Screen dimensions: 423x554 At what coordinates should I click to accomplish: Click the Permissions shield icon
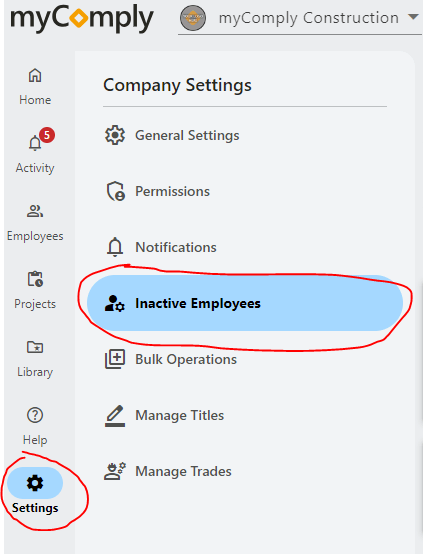pyautogui.click(x=116, y=191)
